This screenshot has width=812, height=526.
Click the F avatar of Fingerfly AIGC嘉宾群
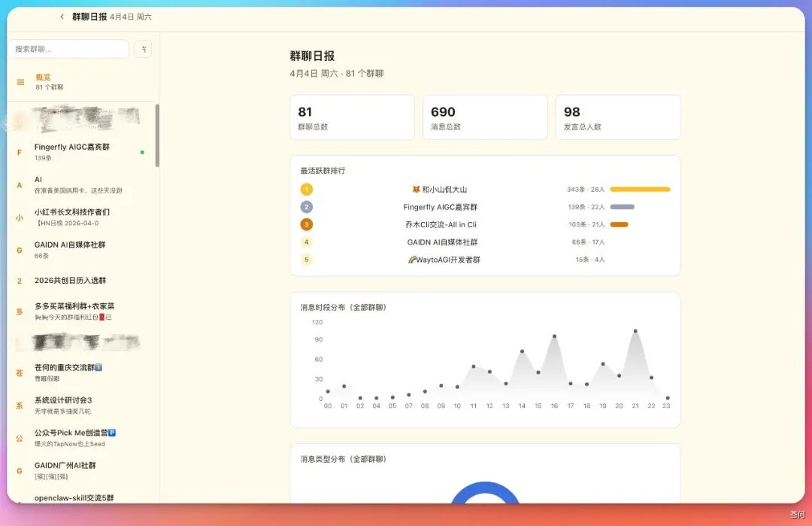click(19, 151)
